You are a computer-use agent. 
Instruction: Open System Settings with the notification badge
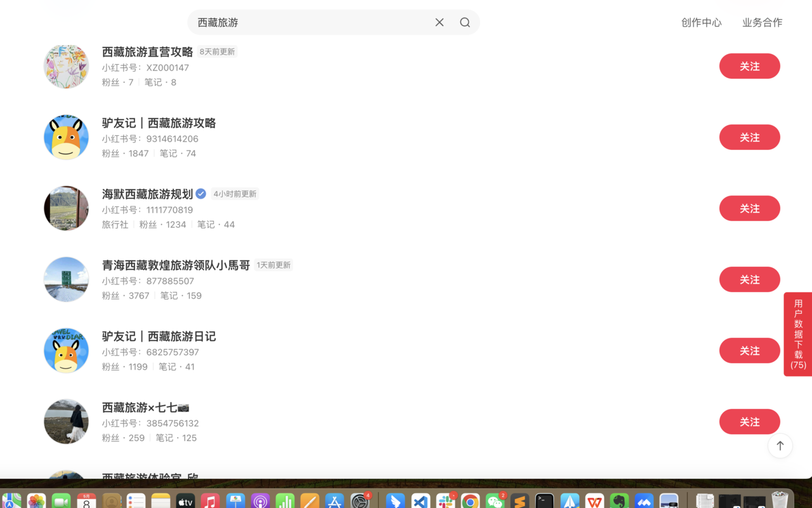pos(359,500)
